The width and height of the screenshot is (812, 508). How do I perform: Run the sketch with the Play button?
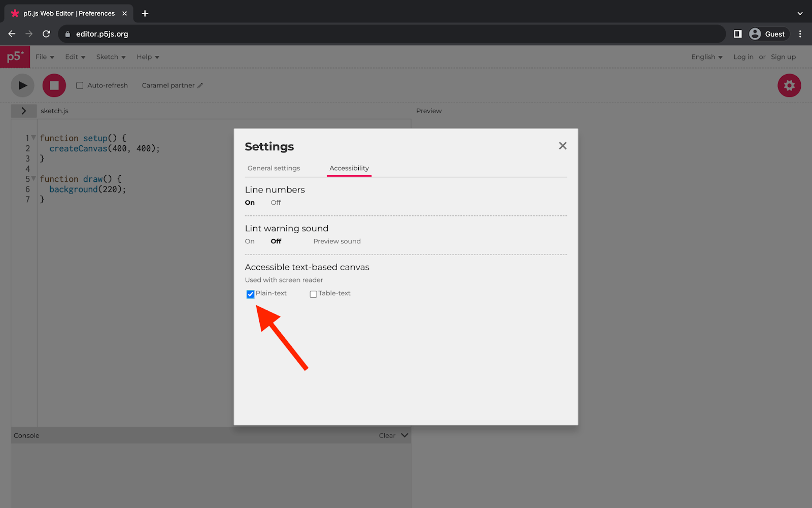click(22, 85)
